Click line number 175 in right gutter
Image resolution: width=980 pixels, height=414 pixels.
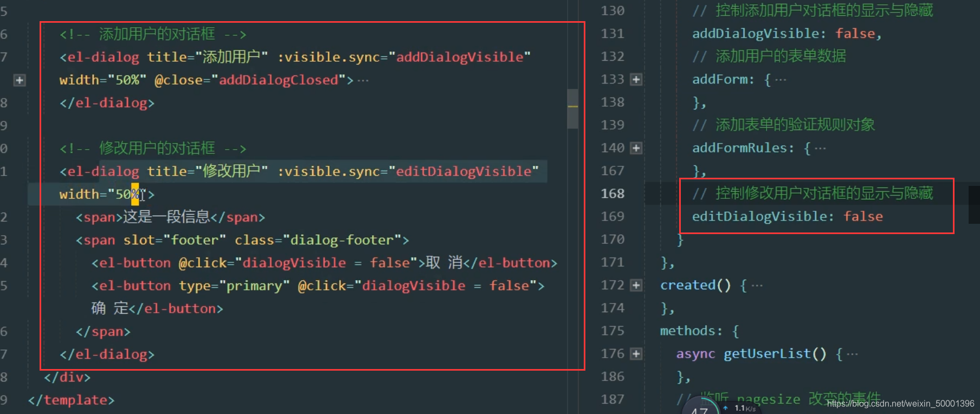click(612, 331)
